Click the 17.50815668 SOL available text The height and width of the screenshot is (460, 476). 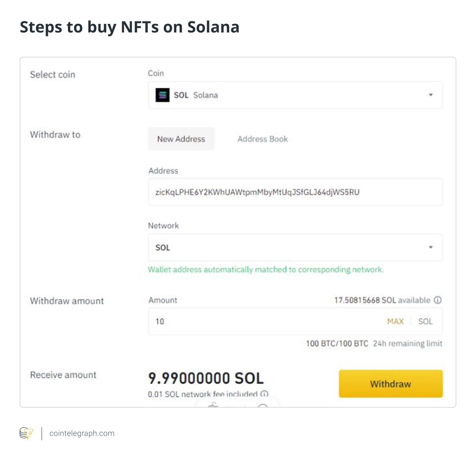point(382,300)
